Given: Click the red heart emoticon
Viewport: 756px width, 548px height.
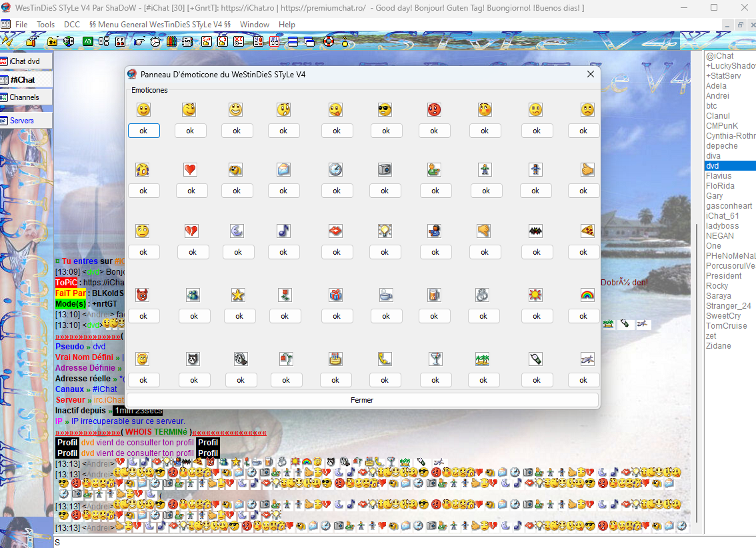Looking at the screenshot, I should (x=190, y=169).
